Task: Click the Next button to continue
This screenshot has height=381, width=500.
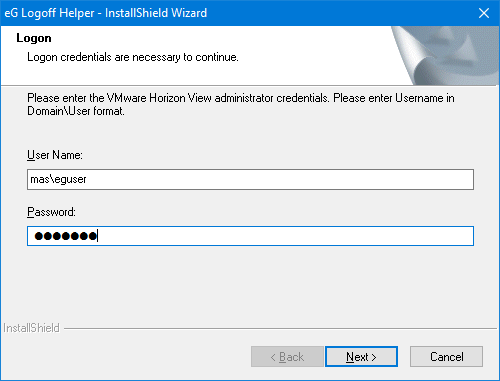Action: (x=361, y=357)
